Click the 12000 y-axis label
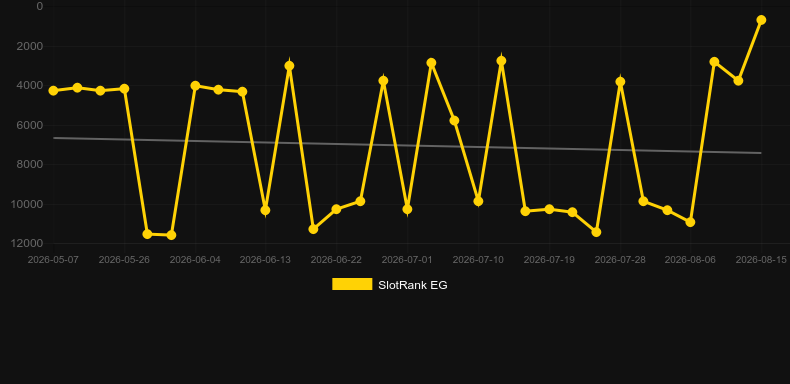 (x=28, y=243)
